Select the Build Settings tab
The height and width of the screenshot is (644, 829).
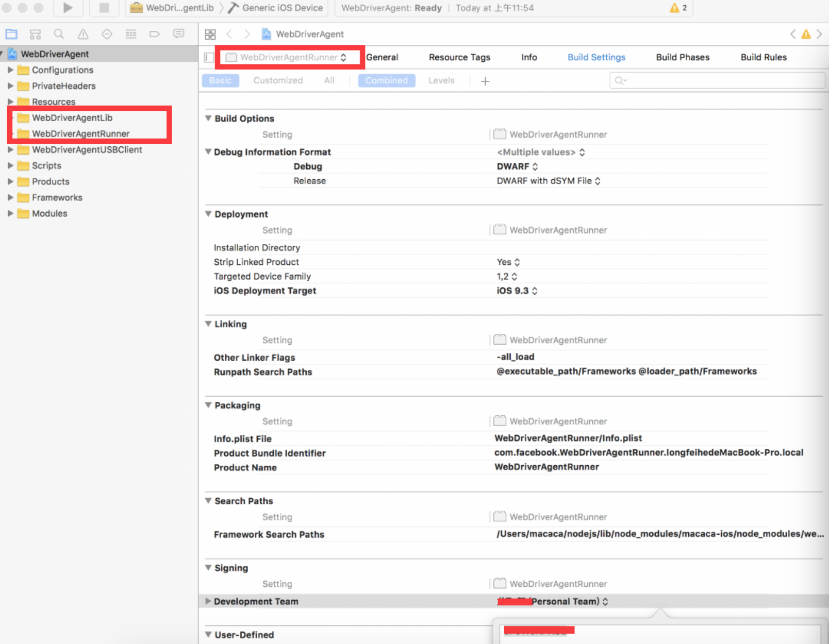(596, 57)
